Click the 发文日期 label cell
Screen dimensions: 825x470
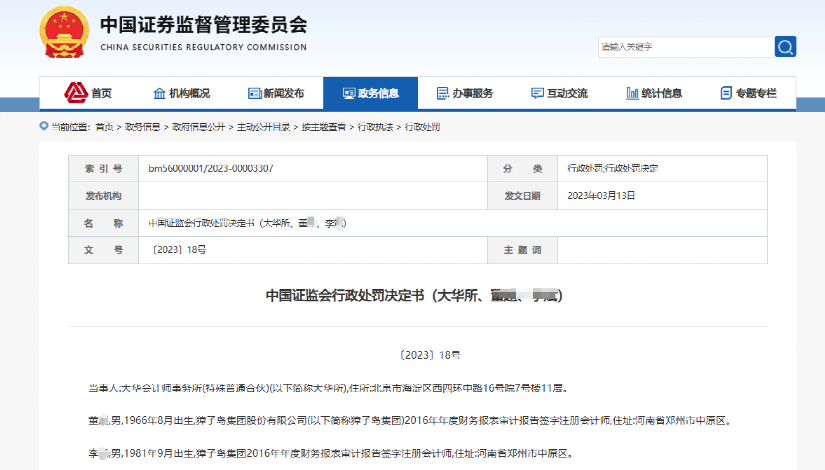click(x=522, y=196)
